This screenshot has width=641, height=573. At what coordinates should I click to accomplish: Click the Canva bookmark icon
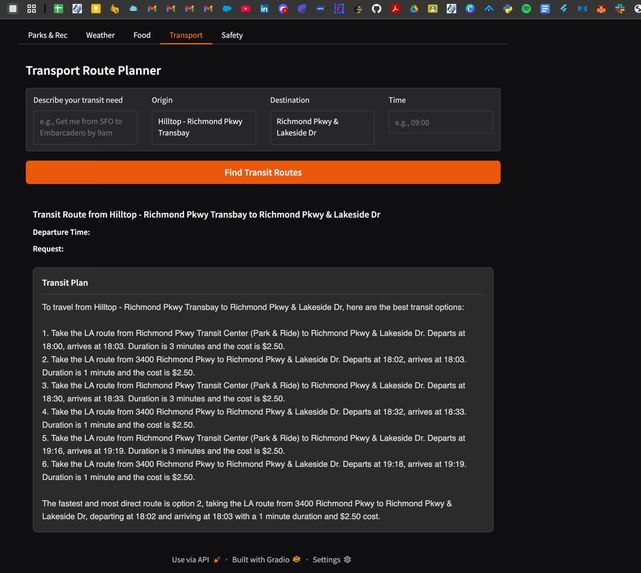click(470, 9)
